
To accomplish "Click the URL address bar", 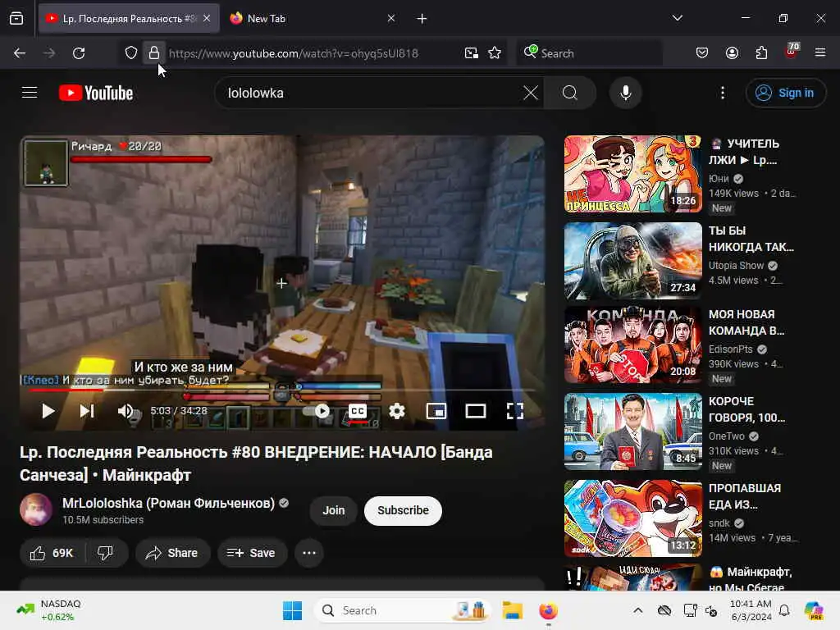I will pos(293,53).
